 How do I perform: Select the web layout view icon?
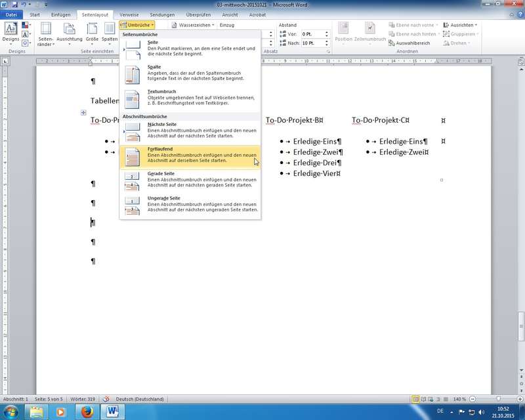pos(430,399)
